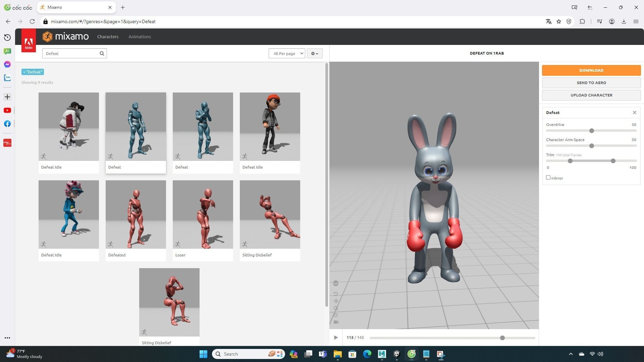Open sidebar more options ellipsis

[x=7, y=338]
